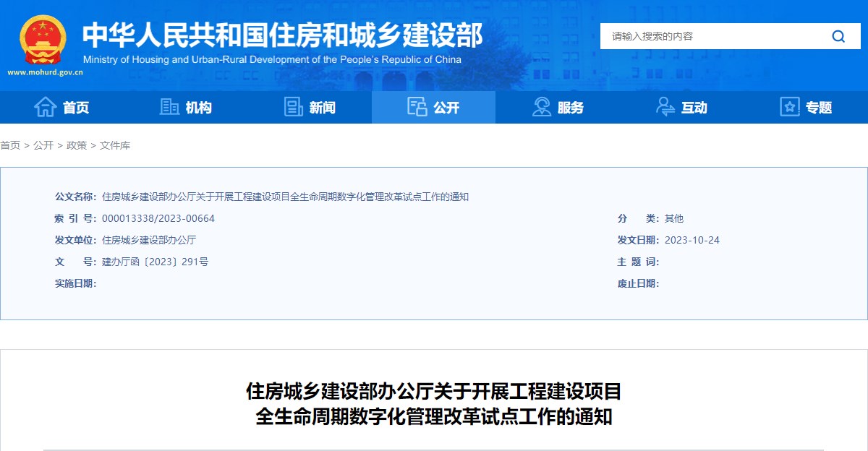This screenshot has height=451, width=868.
Task: Click 公开 in the breadcrumb trail
Action: tap(42, 145)
